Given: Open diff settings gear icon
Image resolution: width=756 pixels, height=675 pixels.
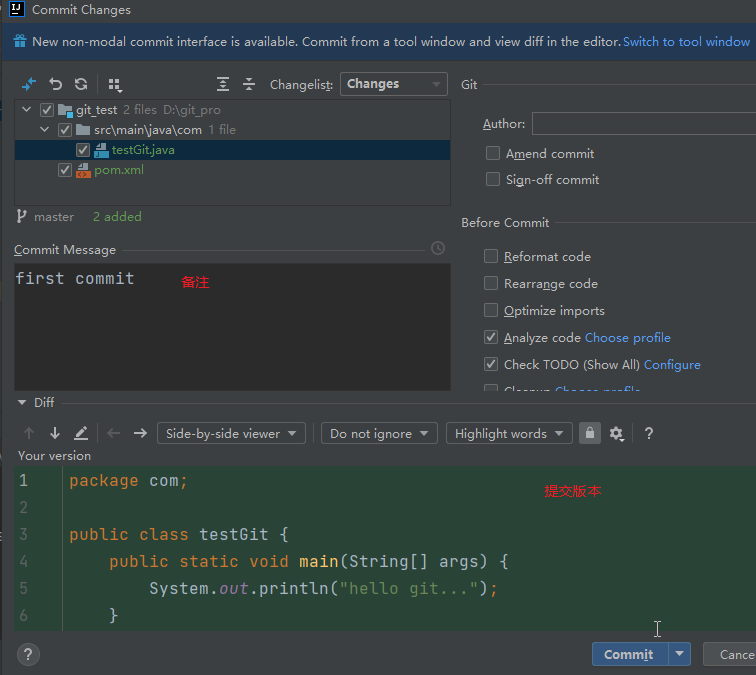Looking at the screenshot, I should click(617, 433).
